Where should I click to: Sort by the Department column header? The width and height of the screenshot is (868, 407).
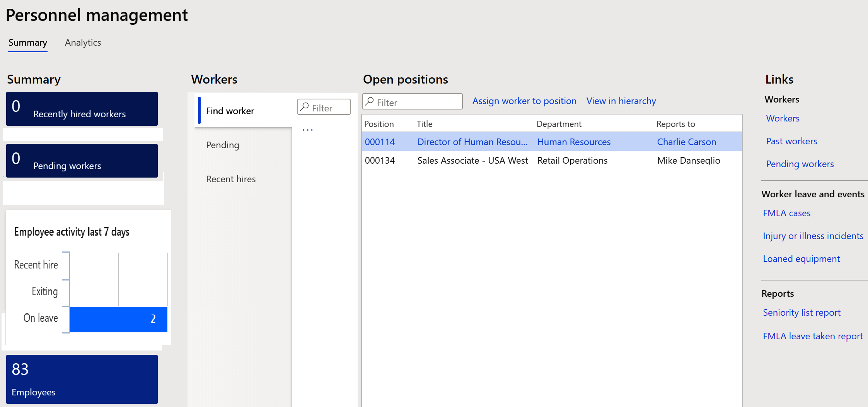tap(559, 124)
